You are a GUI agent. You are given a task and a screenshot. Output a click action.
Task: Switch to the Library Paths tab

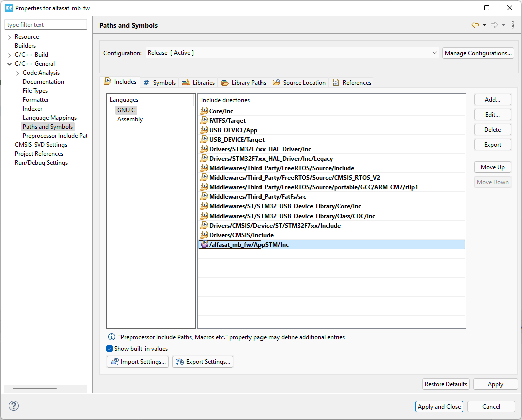click(244, 83)
